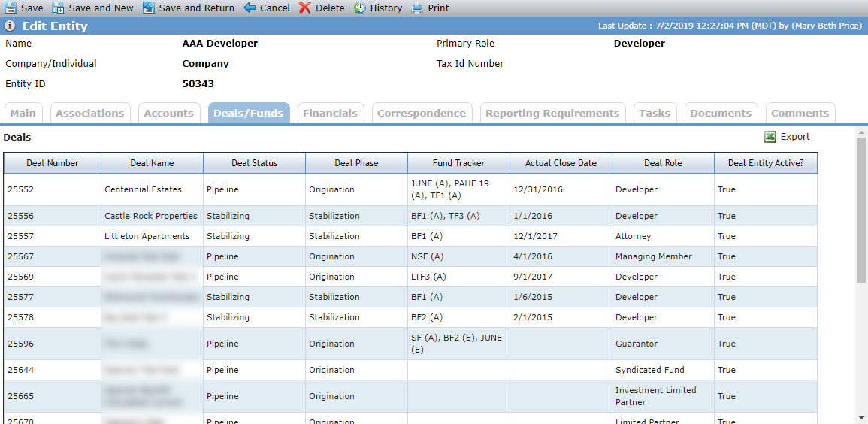868x424 pixels.
Task: Select deal number 25557
Action: (20, 236)
